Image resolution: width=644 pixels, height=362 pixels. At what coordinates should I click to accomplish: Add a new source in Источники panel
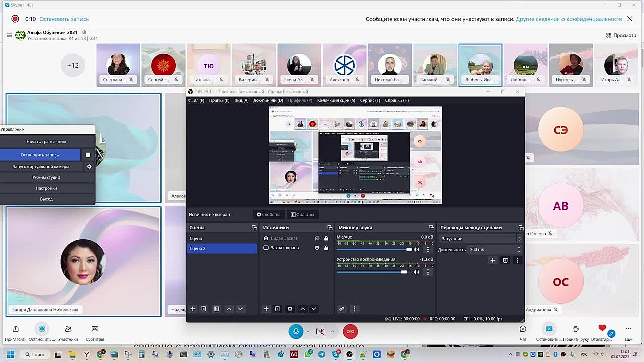coord(266,309)
